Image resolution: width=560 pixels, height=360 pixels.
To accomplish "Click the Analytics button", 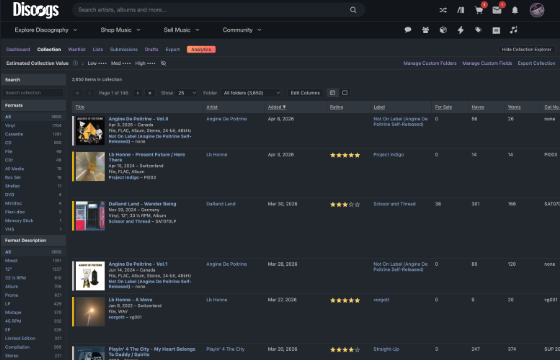I will click(201, 49).
